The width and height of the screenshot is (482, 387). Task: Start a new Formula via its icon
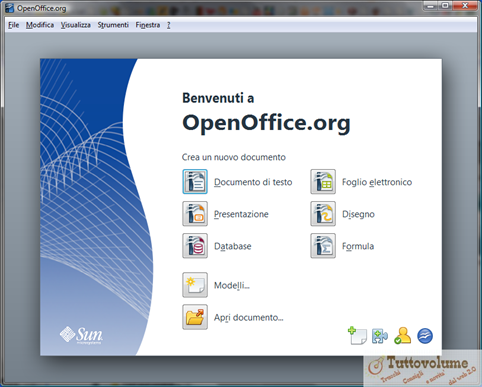tap(323, 246)
